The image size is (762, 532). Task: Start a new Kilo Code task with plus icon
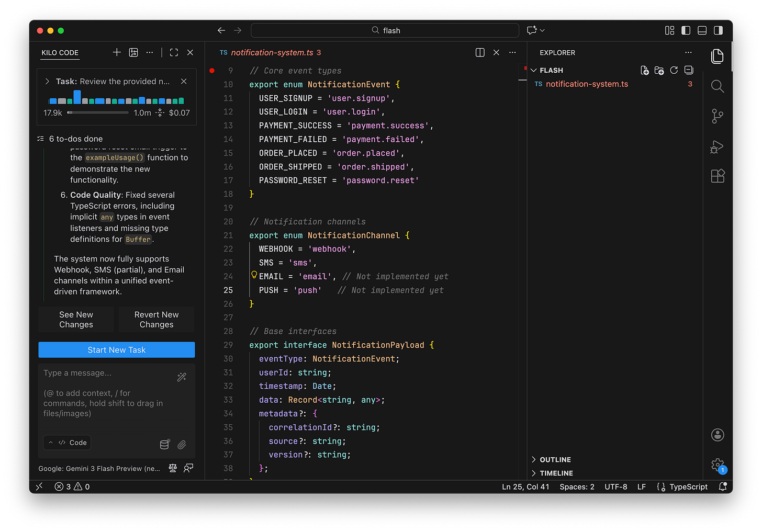(117, 52)
